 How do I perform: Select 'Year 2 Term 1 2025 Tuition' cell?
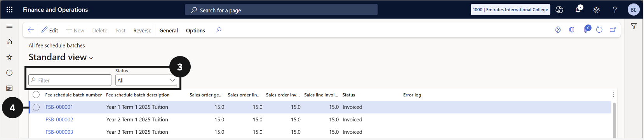tap(137, 119)
